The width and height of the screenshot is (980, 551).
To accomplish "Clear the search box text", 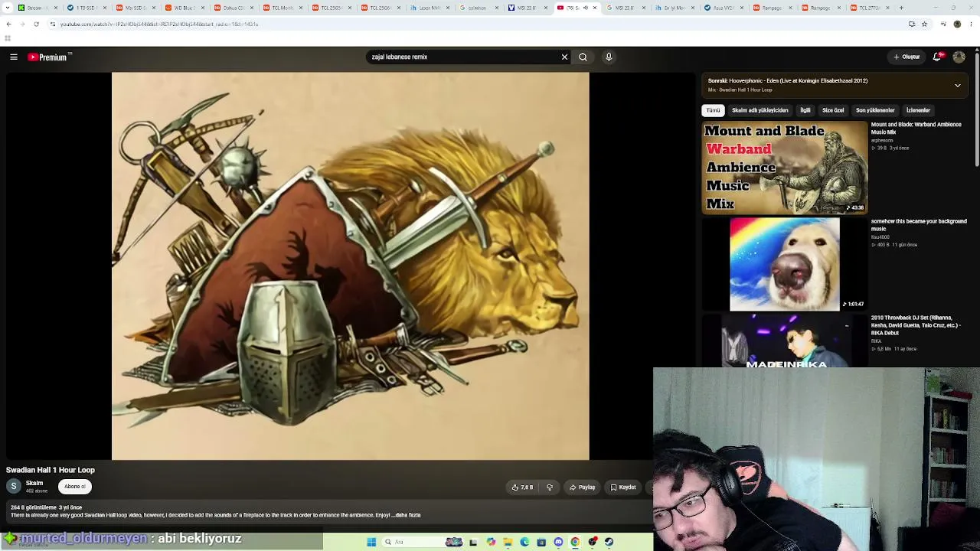I will pos(564,57).
